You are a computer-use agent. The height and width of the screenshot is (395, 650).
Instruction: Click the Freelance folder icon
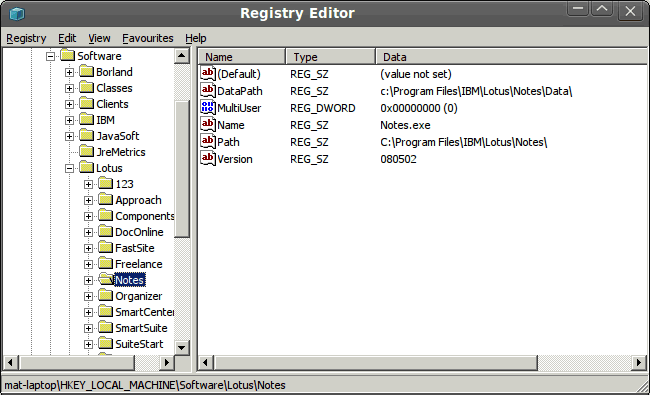(106, 264)
